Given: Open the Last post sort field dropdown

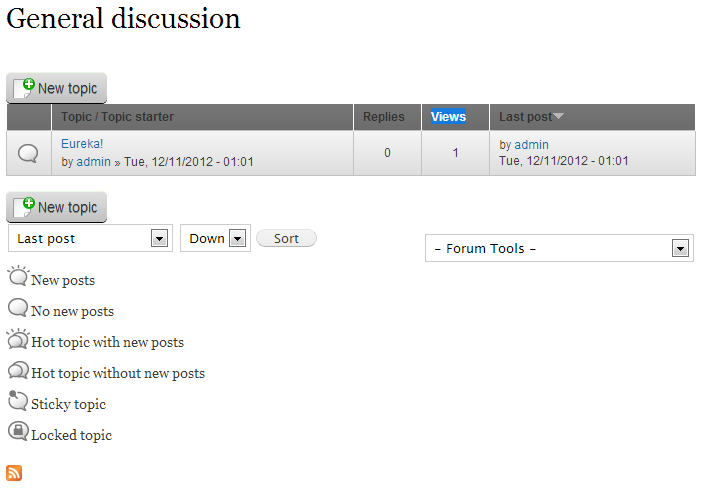Looking at the screenshot, I should click(158, 238).
